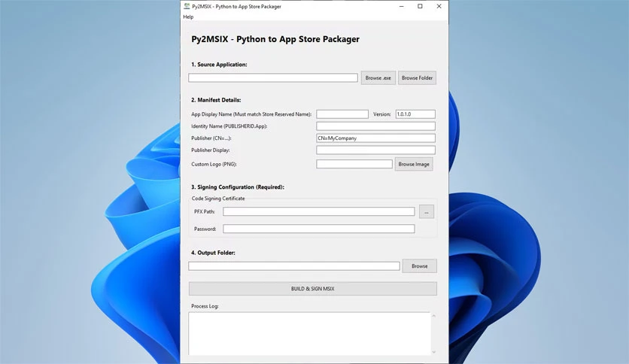Open the Help menu
This screenshot has height=364, width=629.
tap(188, 17)
